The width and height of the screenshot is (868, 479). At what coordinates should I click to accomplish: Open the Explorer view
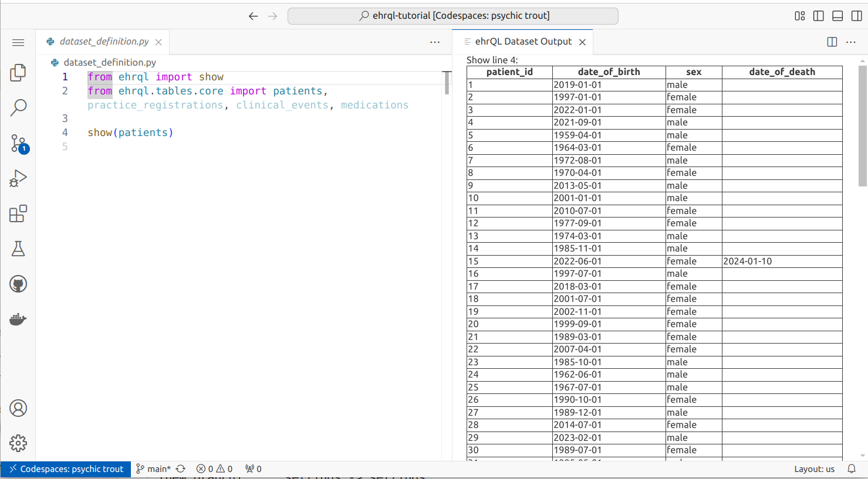pos(18,72)
